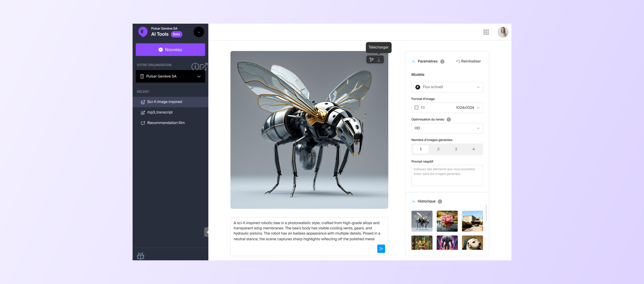Open Sci-fi image inspired recent item
This screenshot has height=284, width=644.
[170, 102]
